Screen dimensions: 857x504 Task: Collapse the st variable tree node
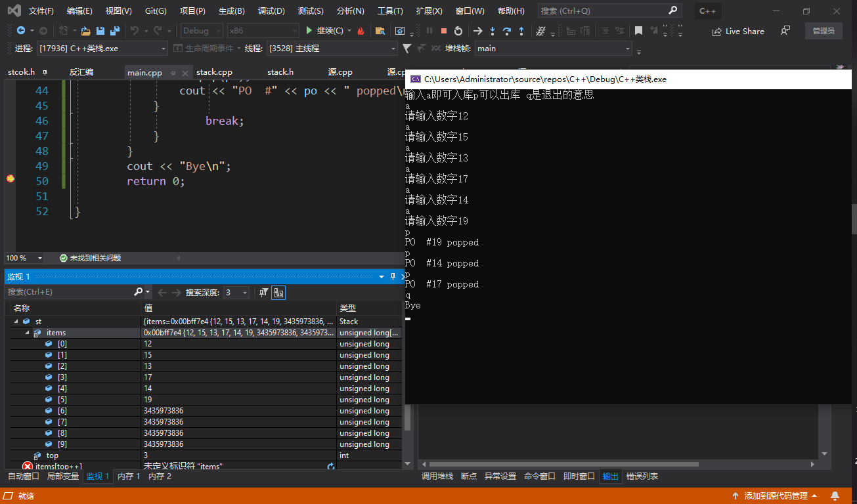coord(16,322)
